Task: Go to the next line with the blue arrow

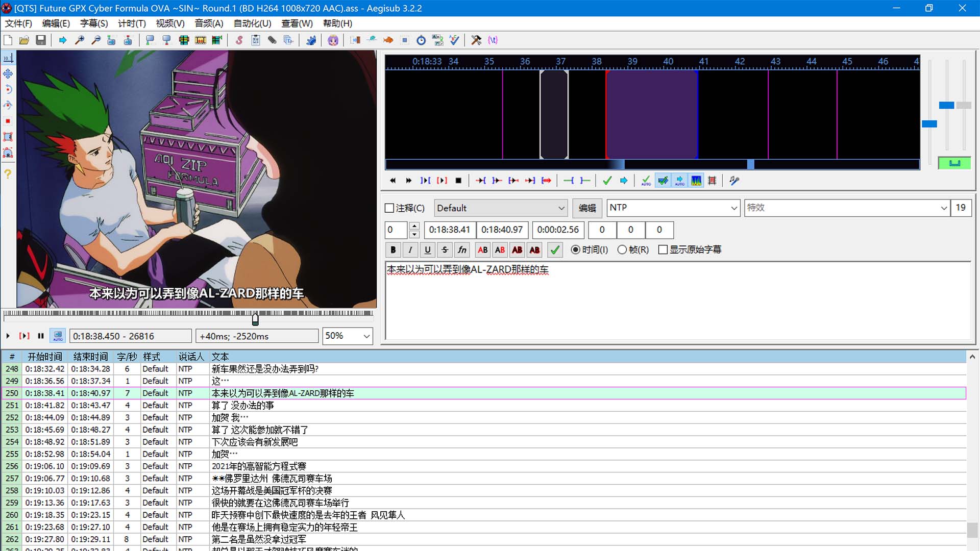Action: (624, 181)
